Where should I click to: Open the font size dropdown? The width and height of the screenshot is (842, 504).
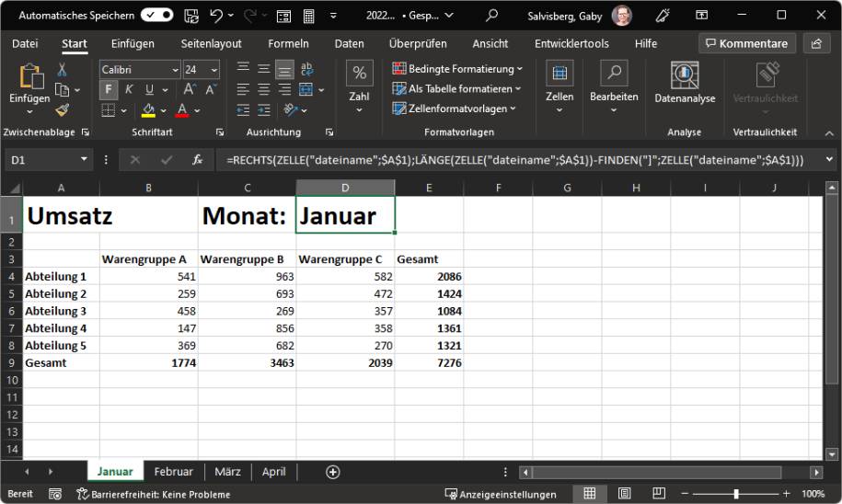(x=214, y=70)
